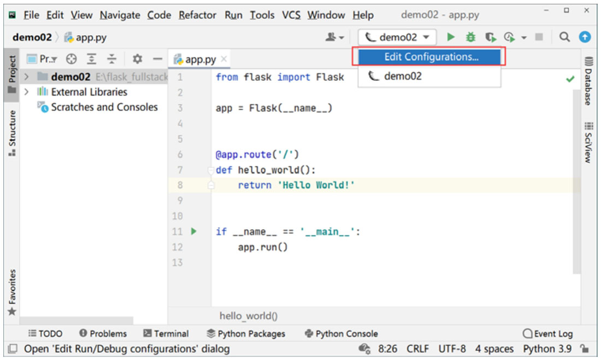Click the Project panel settings gear

pyautogui.click(x=138, y=59)
